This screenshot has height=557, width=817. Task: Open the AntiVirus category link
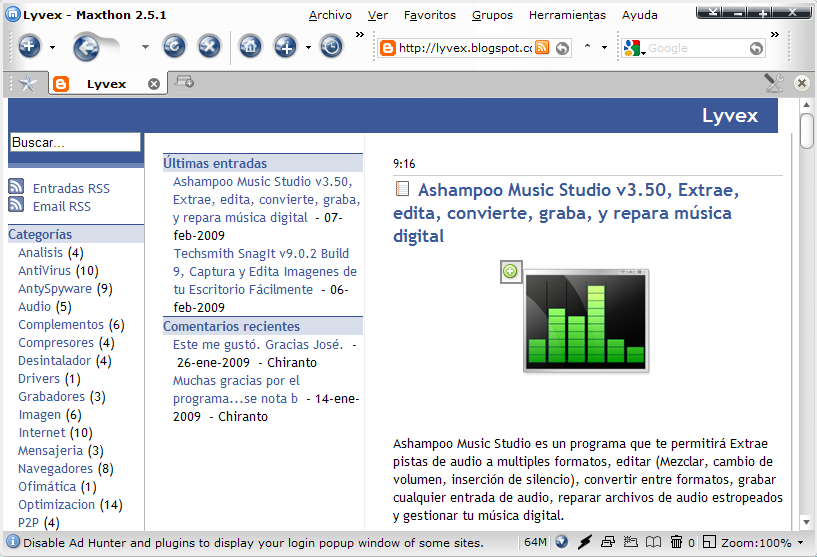tap(45, 270)
